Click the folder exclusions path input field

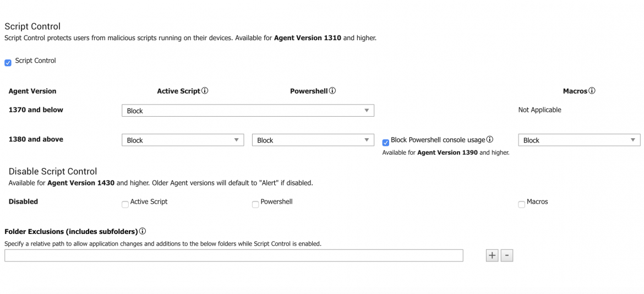233,255
